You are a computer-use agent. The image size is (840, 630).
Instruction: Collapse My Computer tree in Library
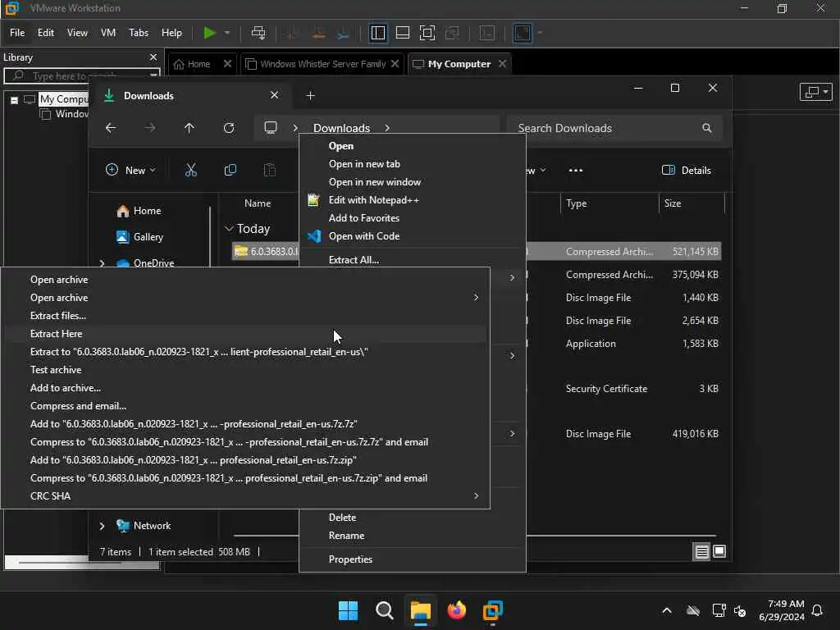(x=15, y=100)
